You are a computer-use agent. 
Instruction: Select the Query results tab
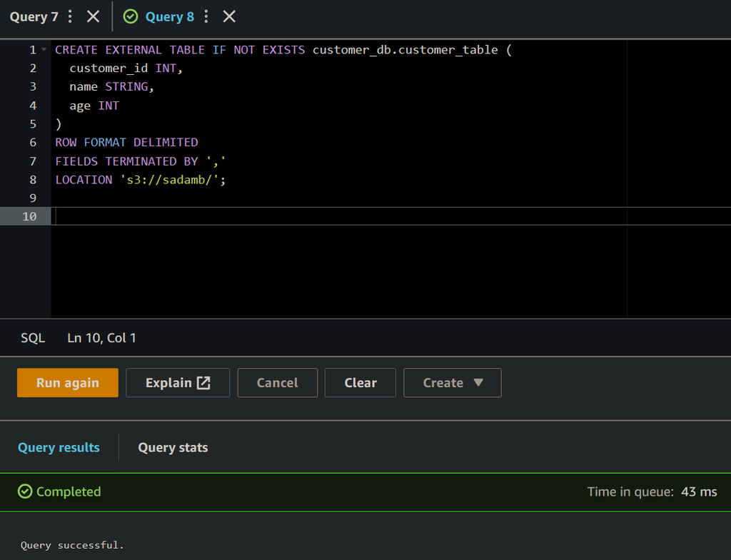[59, 447]
